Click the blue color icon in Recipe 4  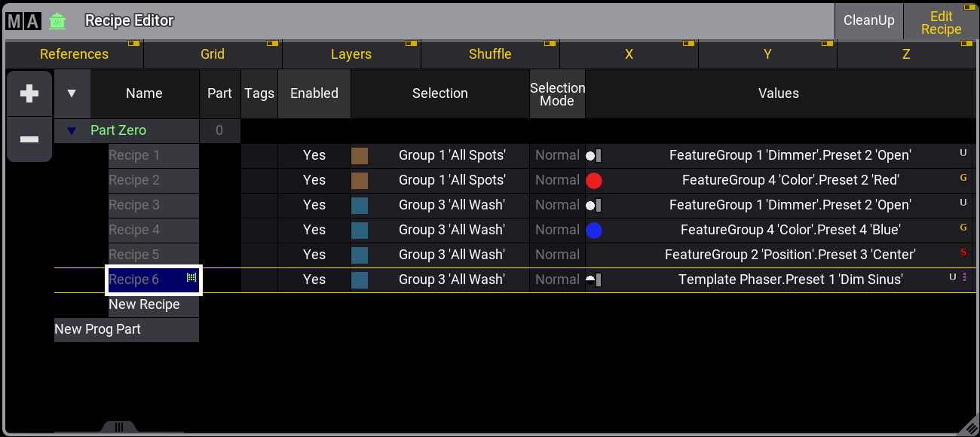(594, 230)
